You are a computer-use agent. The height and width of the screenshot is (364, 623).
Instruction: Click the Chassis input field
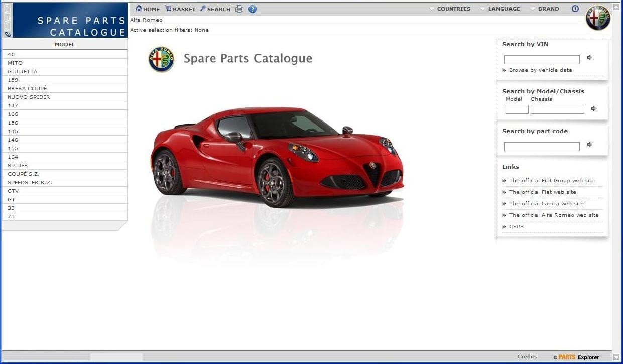point(557,109)
